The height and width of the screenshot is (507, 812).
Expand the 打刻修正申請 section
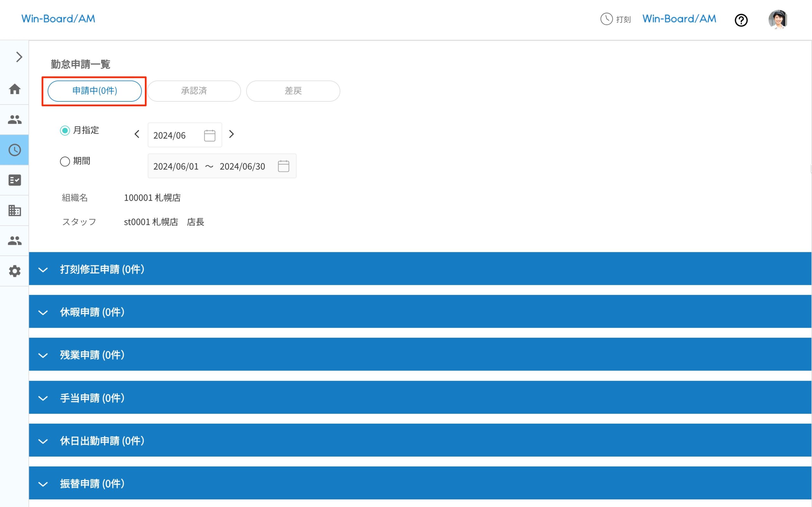[x=43, y=270]
